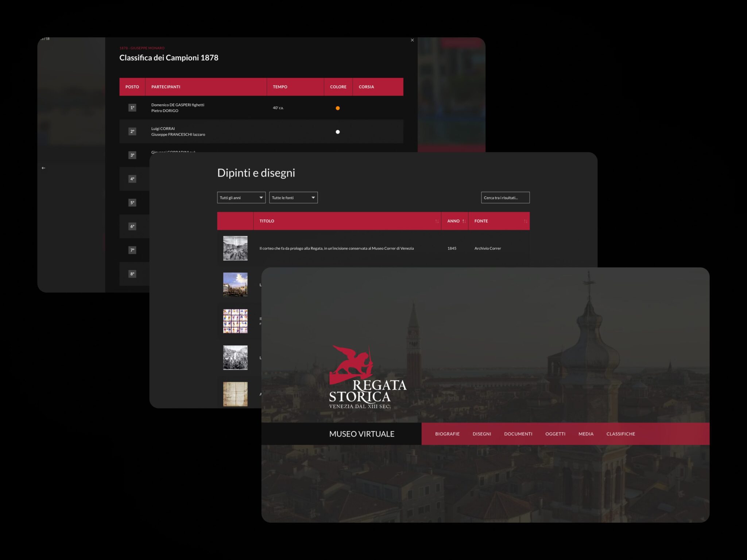The height and width of the screenshot is (560, 747).
Task: Open the Media section link
Action: click(586, 434)
